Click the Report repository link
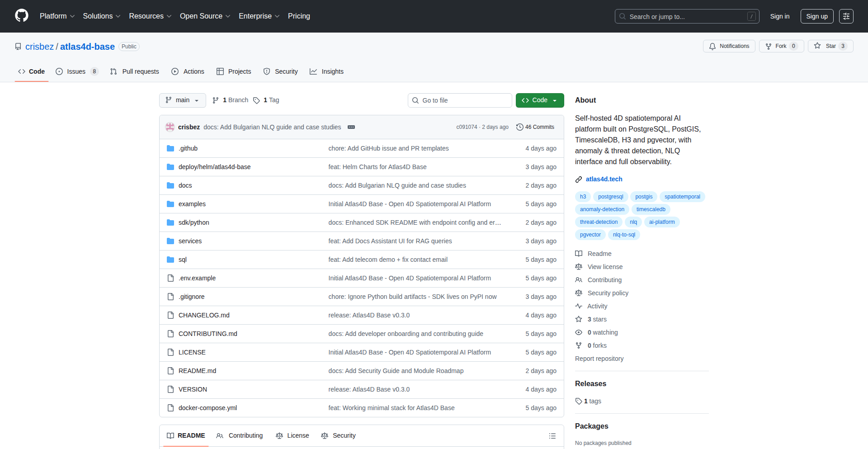868x449 pixels. tap(599, 359)
